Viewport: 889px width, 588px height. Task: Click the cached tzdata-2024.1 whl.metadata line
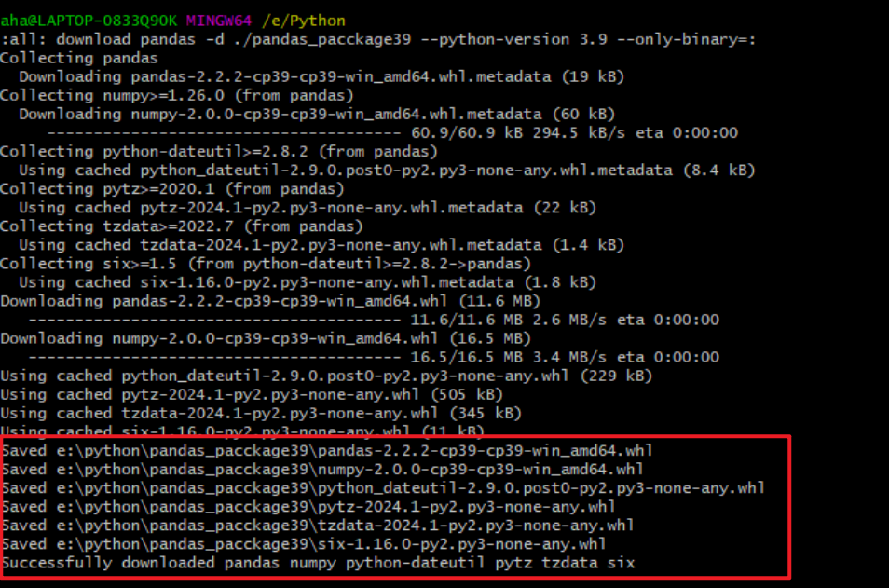point(321,245)
